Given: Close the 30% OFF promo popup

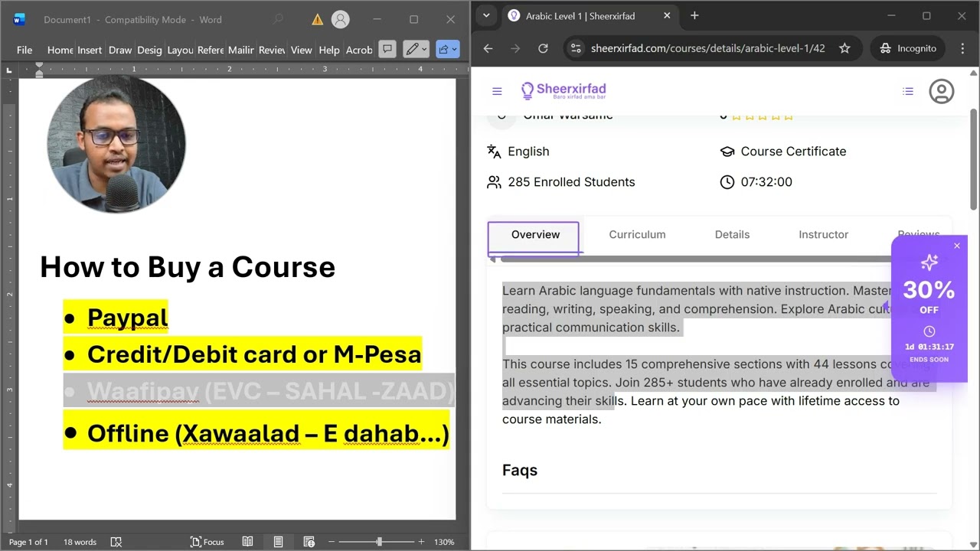Looking at the screenshot, I should 956,246.
